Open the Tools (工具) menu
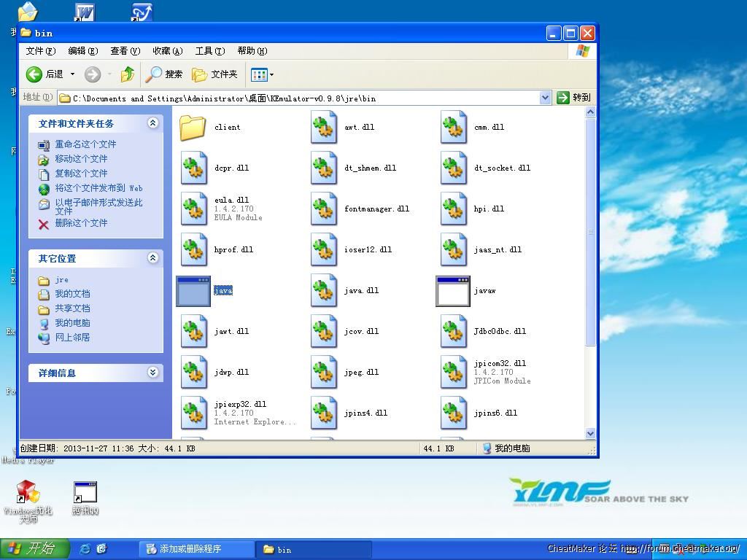Screen dimensions: 747x560 click(x=209, y=51)
